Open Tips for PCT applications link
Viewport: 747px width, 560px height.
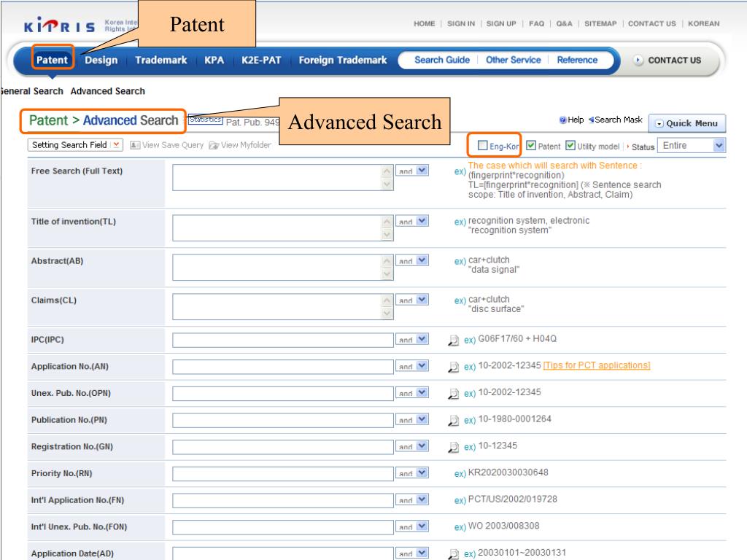click(597, 365)
